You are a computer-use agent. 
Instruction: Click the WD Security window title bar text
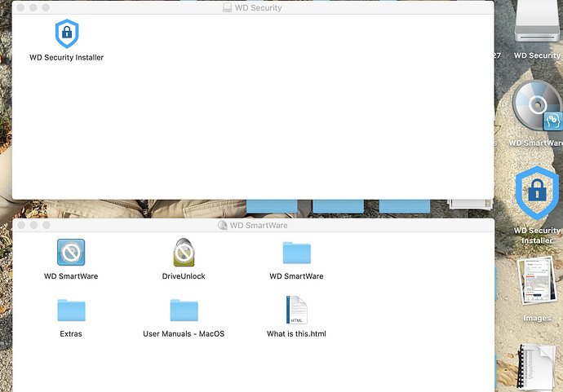coord(258,8)
